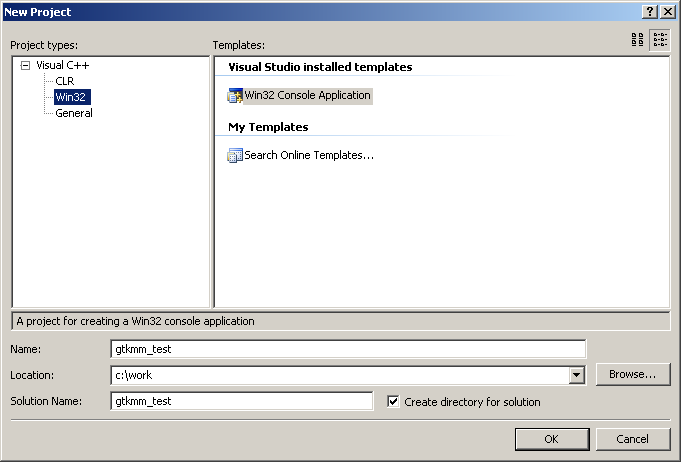Open Search Online Templates entry

(x=309, y=155)
